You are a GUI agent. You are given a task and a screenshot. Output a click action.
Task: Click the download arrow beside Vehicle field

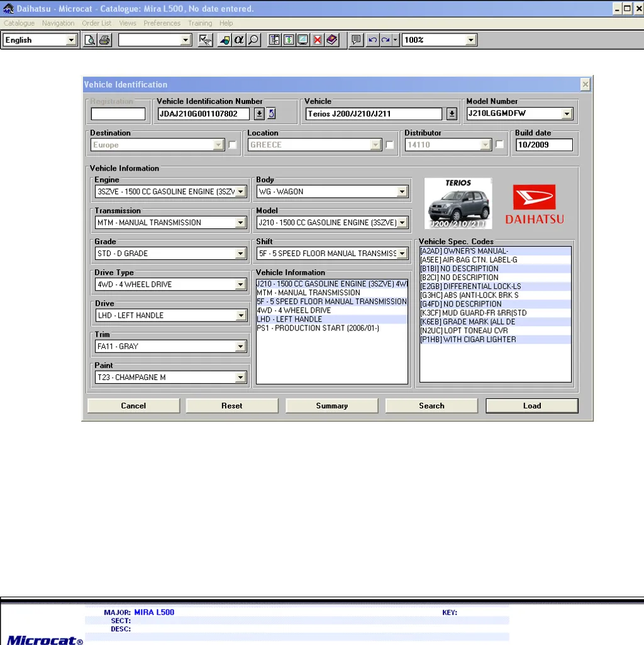click(452, 113)
